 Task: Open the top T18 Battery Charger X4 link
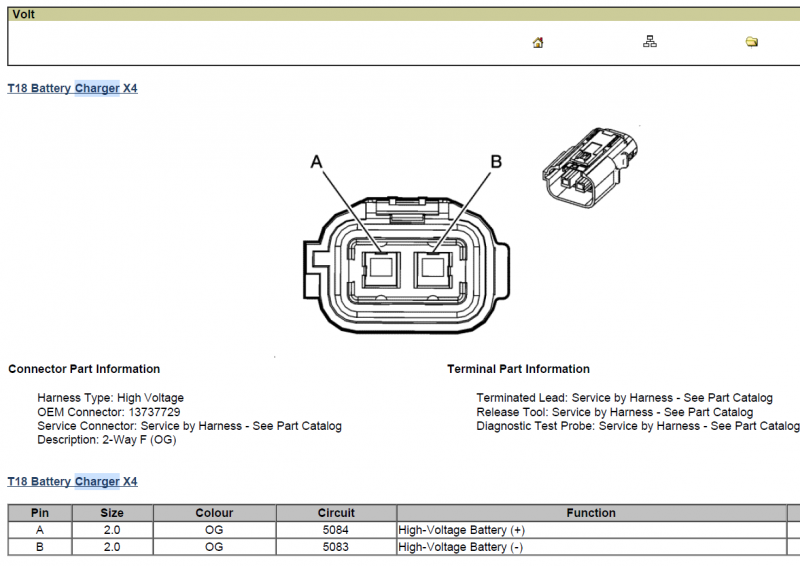point(72,88)
